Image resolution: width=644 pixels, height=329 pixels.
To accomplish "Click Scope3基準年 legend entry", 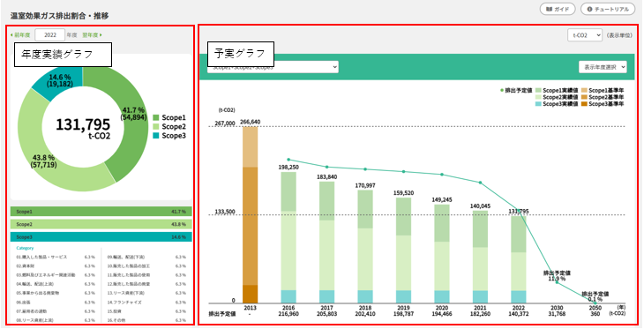I will click(603, 104).
